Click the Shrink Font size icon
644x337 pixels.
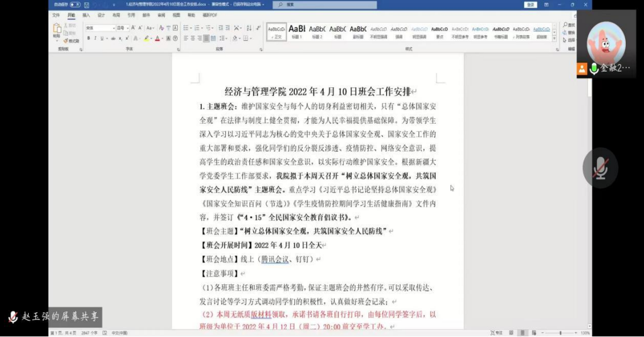tap(140, 28)
